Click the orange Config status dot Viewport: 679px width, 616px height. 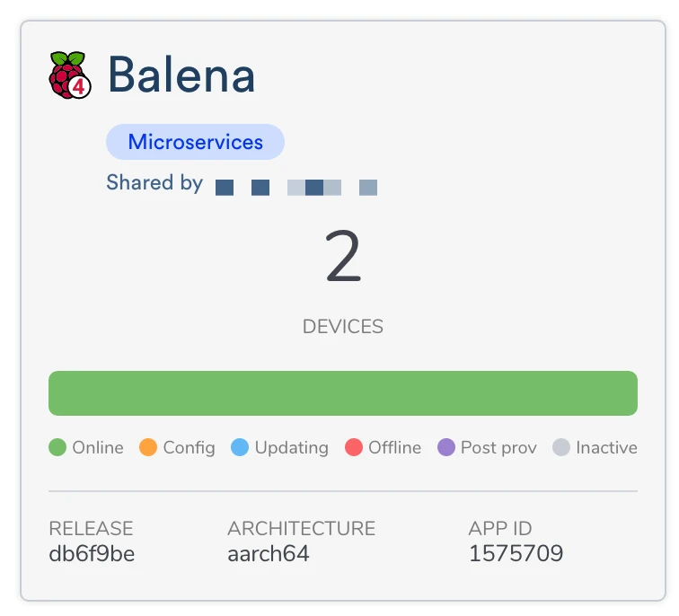pos(148,447)
